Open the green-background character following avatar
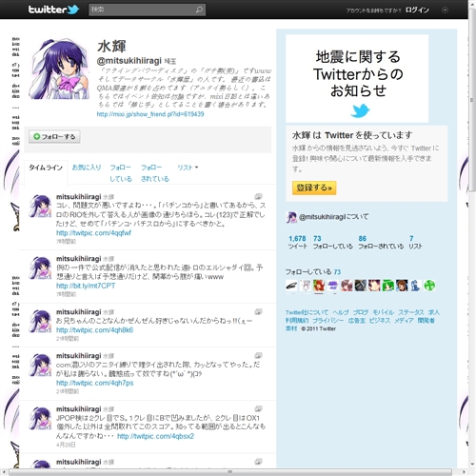The width and height of the screenshot is (476, 476). click(388, 286)
